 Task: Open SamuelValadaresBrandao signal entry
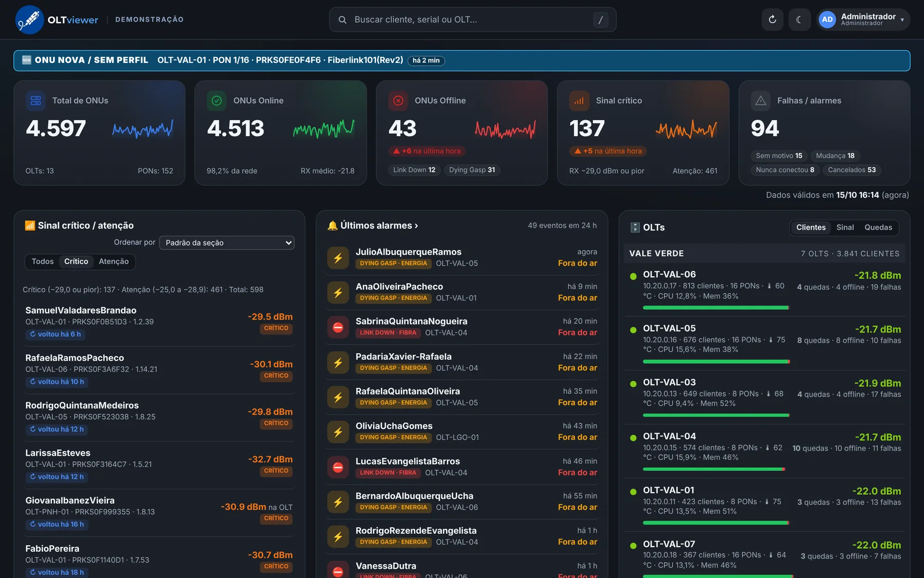tap(159, 322)
